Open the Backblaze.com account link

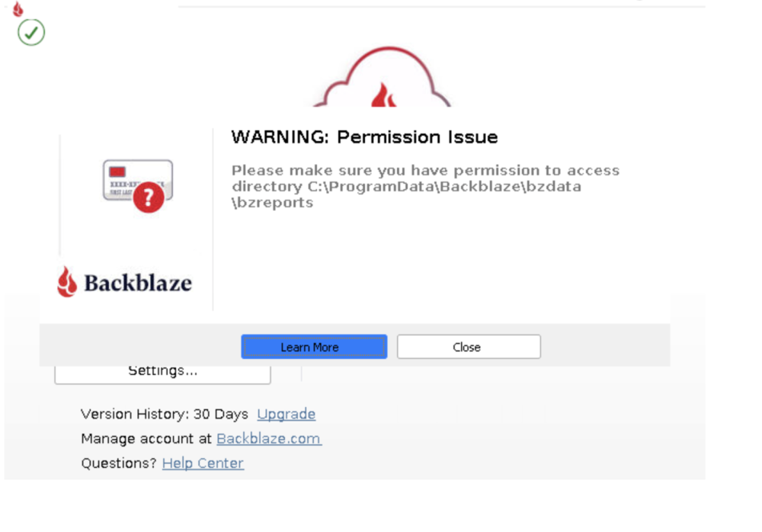(269, 438)
